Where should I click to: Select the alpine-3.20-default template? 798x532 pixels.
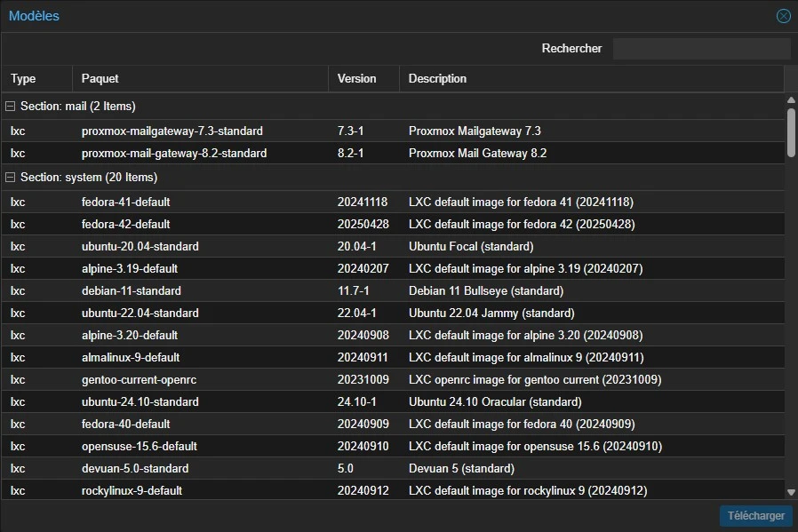(x=393, y=335)
